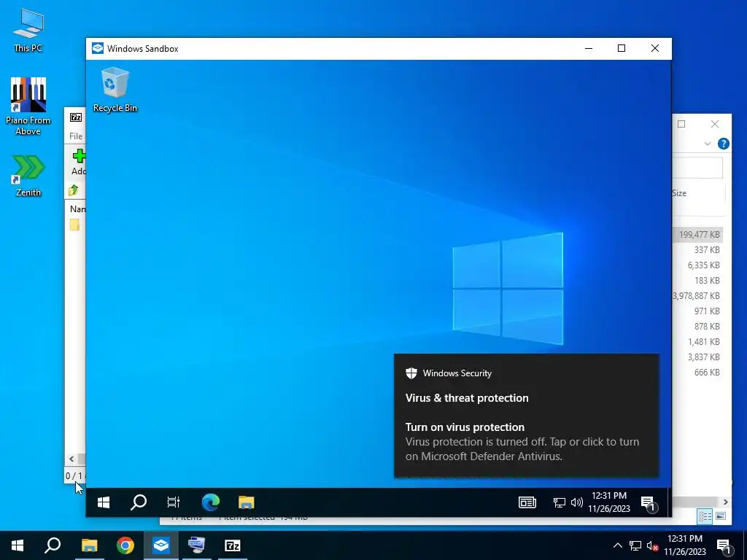Open the Sandbox notification center icon
747x560 pixels.
pos(649,503)
